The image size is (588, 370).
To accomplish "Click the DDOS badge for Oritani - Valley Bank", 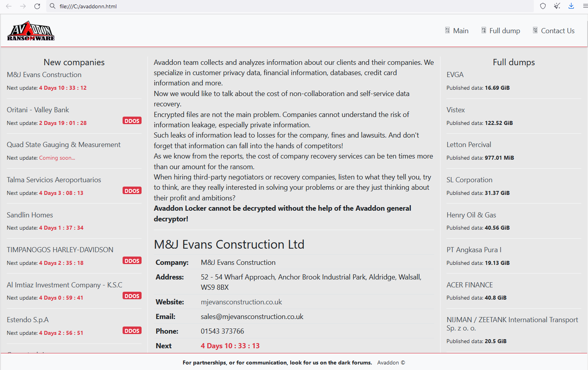I will tap(132, 121).
